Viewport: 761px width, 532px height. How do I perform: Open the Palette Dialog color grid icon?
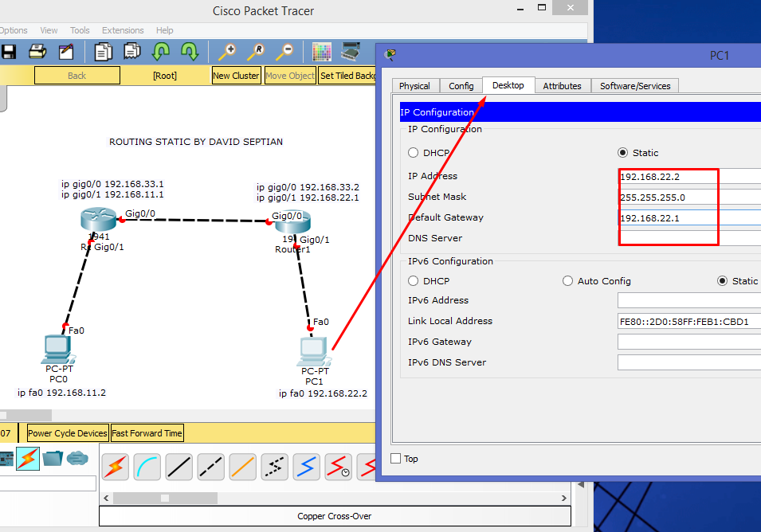[x=322, y=52]
